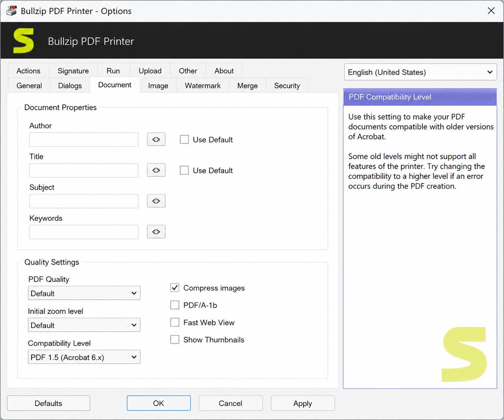504x420 pixels.
Task: Click the Cancel button
Action: (231, 403)
